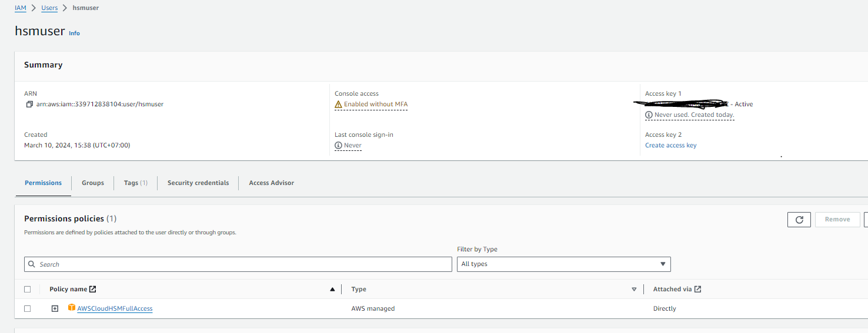The height and width of the screenshot is (333, 868).
Task: Click the Create access key link
Action: pos(670,146)
